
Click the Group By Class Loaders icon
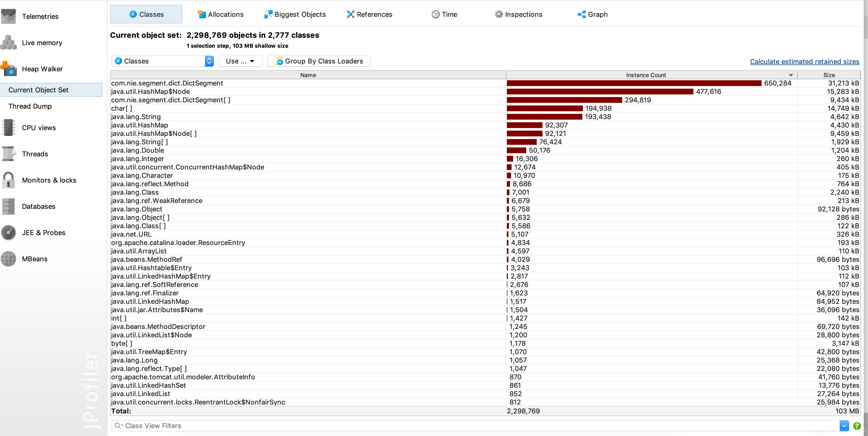coord(279,61)
